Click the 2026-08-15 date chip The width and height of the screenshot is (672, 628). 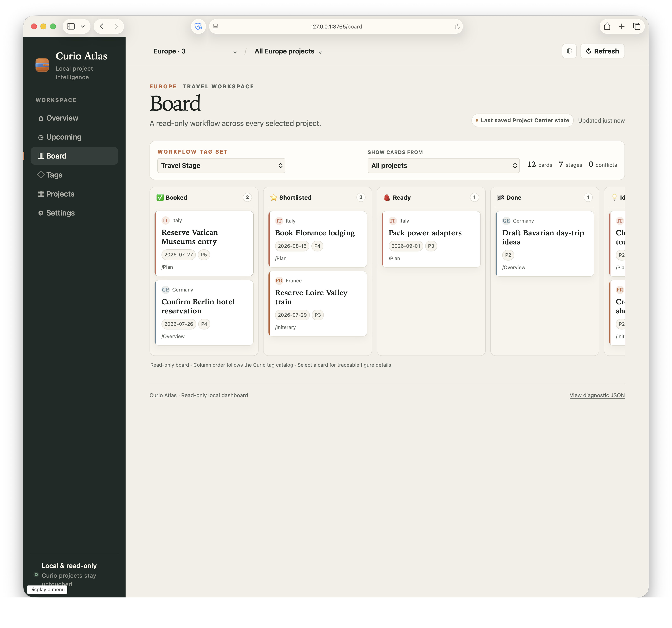292,246
